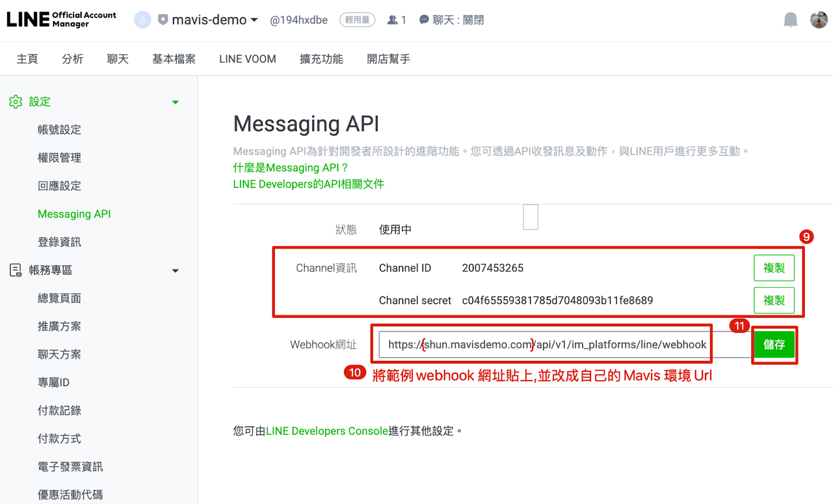Switch to the LINE VOOM tab
Viewport: 833px width, 504px height.
(x=248, y=59)
